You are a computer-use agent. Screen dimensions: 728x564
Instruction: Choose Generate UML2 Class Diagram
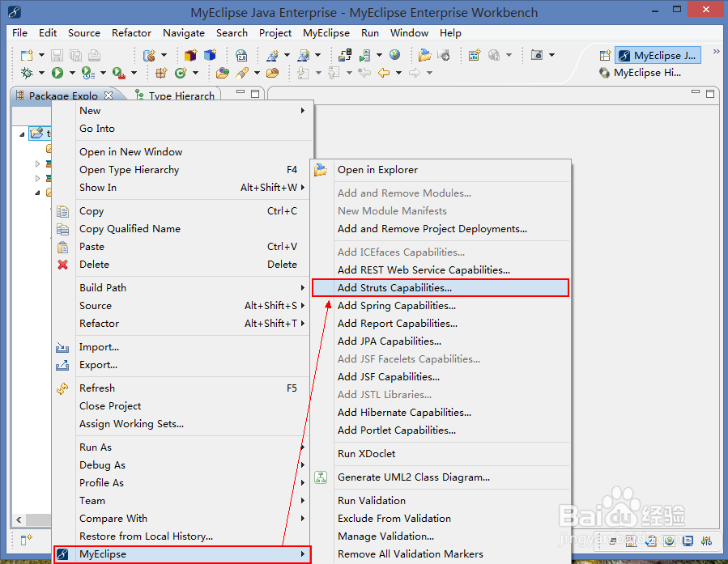(441, 477)
